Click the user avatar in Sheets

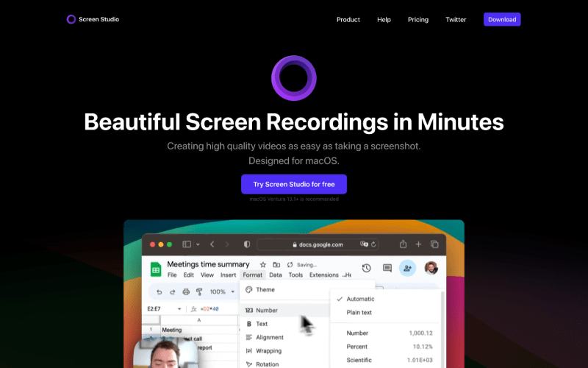[431, 268]
